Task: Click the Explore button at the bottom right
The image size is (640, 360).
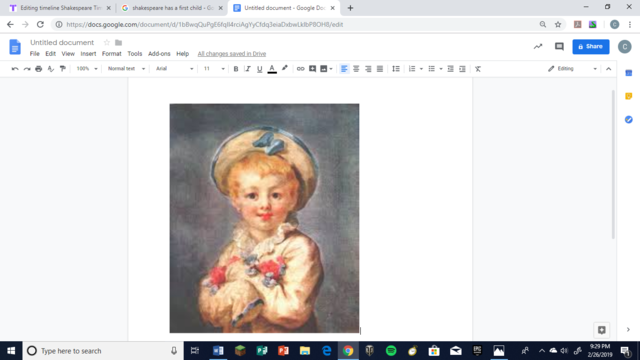Action: pos(602,330)
